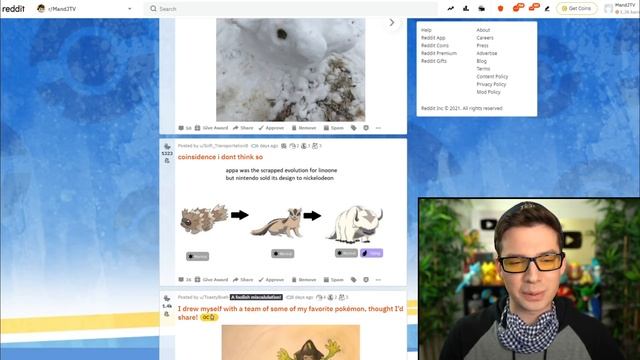The height and width of the screenshot is (360, 640).
Task: Click the Press footer link
Action: [x=482, y=46]
